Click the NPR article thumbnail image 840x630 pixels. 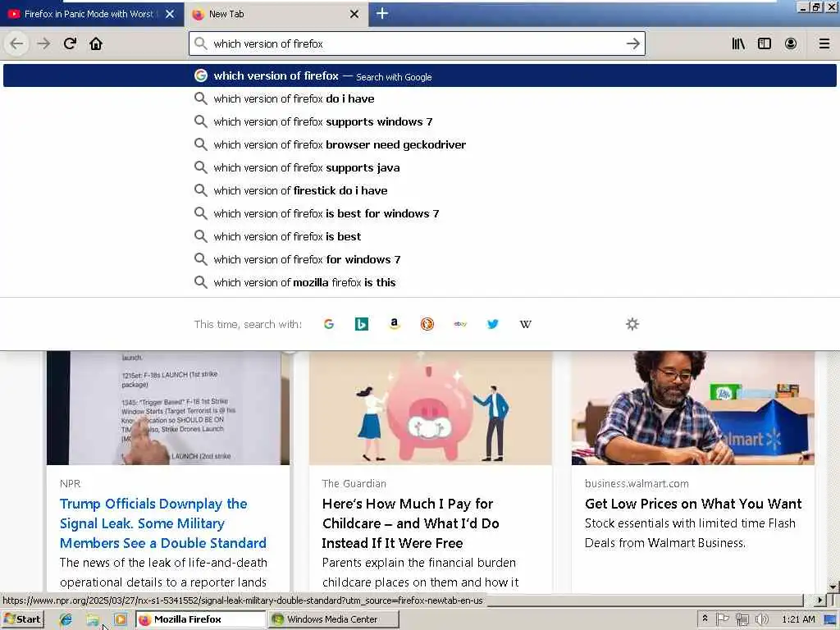[x=167, y=408]
